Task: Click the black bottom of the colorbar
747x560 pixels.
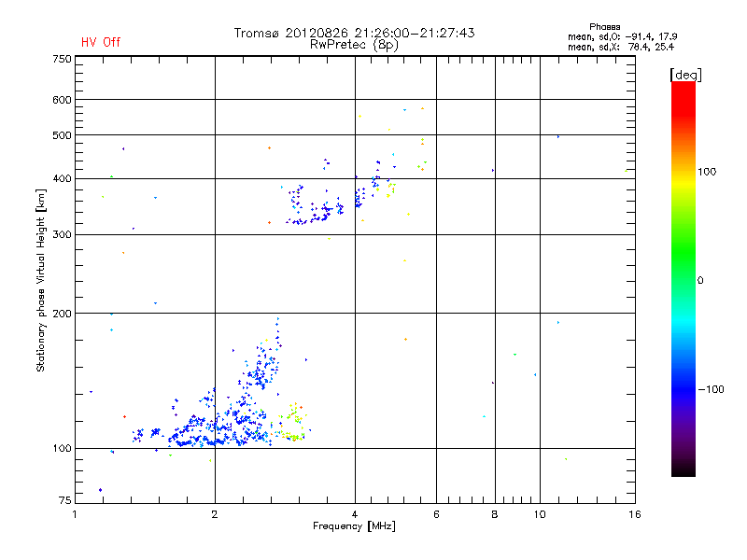Action: tap(684, 469)
